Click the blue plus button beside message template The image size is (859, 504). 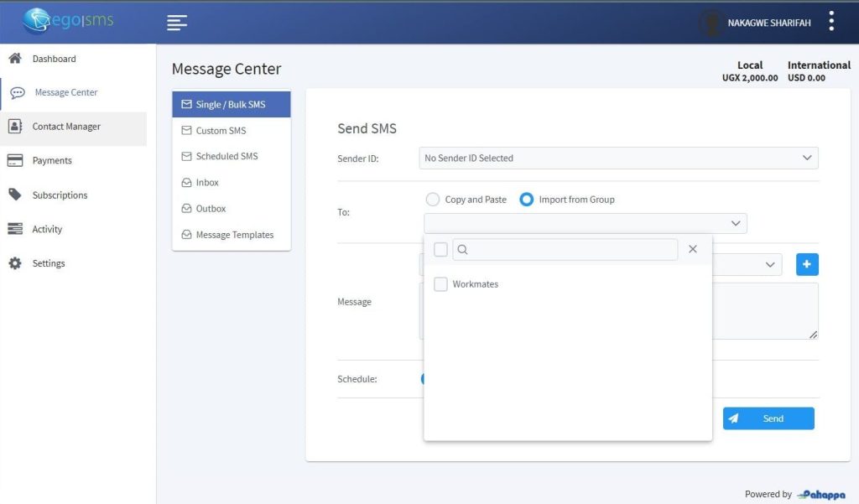[806, 264]
